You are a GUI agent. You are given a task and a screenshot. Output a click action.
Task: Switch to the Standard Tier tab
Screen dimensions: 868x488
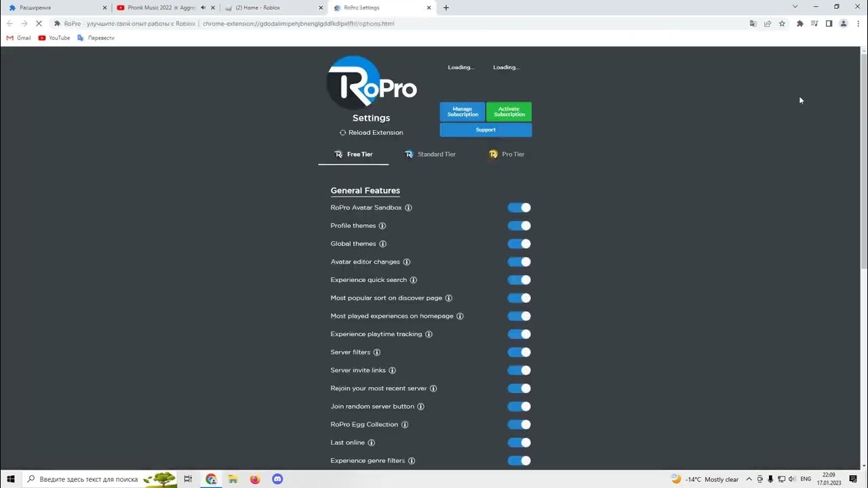point(430,155)
